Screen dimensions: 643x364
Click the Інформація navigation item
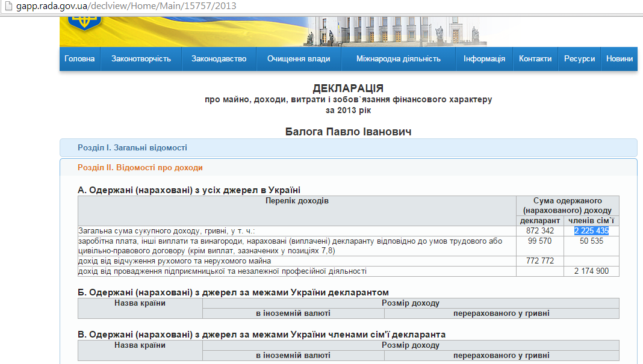[x=484, y=59]
